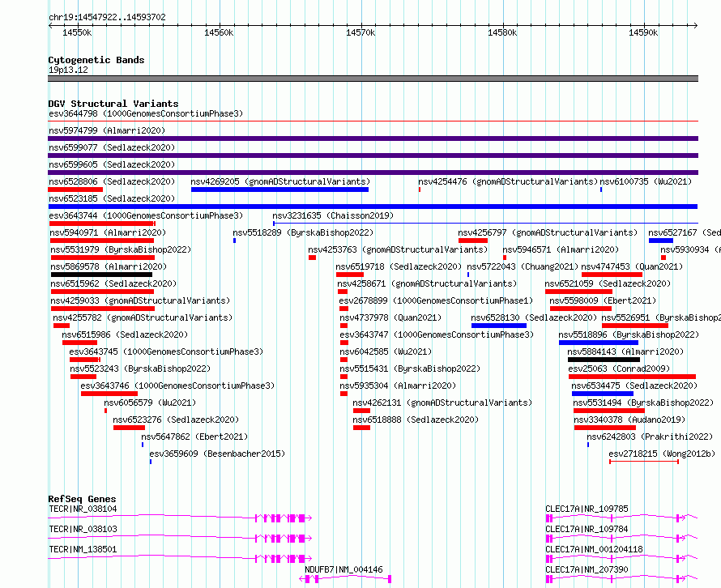Open nsv6599605 Sedlazeck2020 variant label
This screenshot has width=721, height=588.
point(112,164)
